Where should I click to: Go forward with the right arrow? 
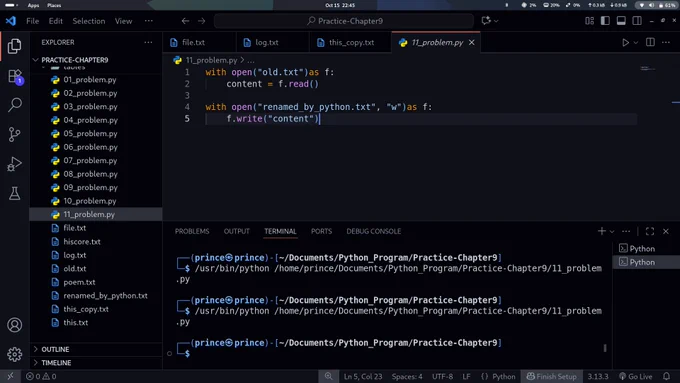(202, 21)
